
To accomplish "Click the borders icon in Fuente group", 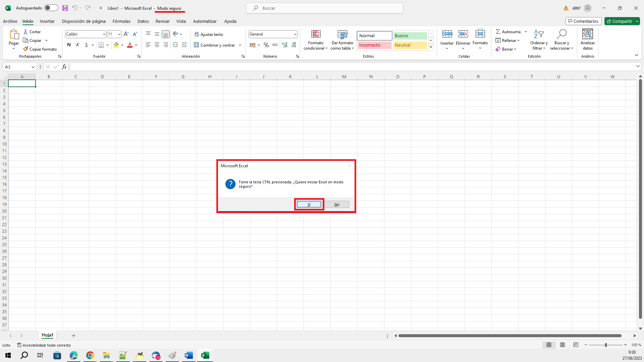I will (x=101, y=45).
